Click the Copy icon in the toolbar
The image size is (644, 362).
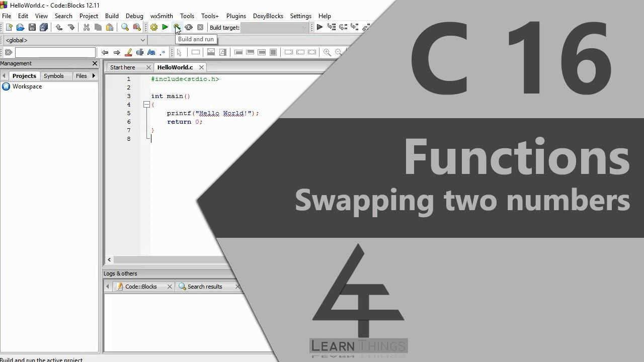click(98, 28)
